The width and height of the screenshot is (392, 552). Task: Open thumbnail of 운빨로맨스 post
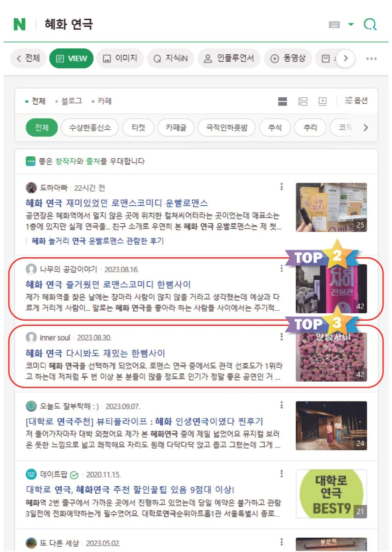331,207
